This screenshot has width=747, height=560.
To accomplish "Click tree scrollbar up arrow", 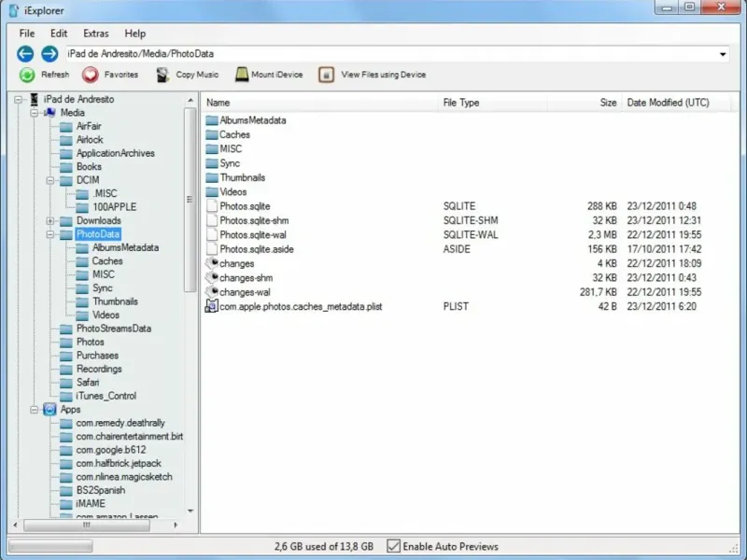I will [190, 100].
